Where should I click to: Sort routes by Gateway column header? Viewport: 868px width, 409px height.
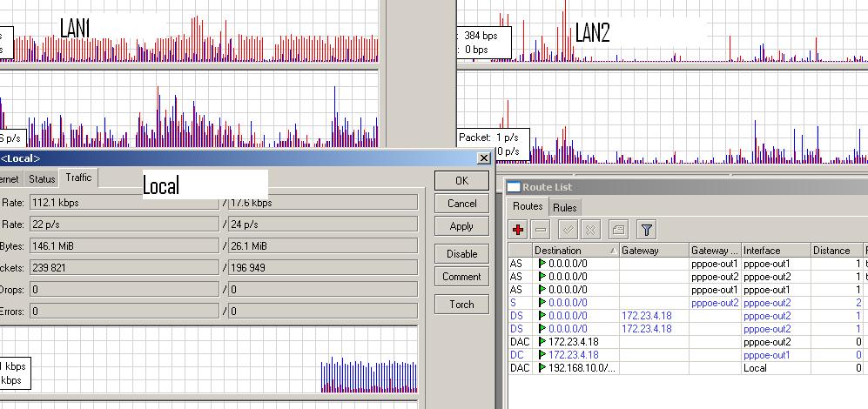point(654,251)
